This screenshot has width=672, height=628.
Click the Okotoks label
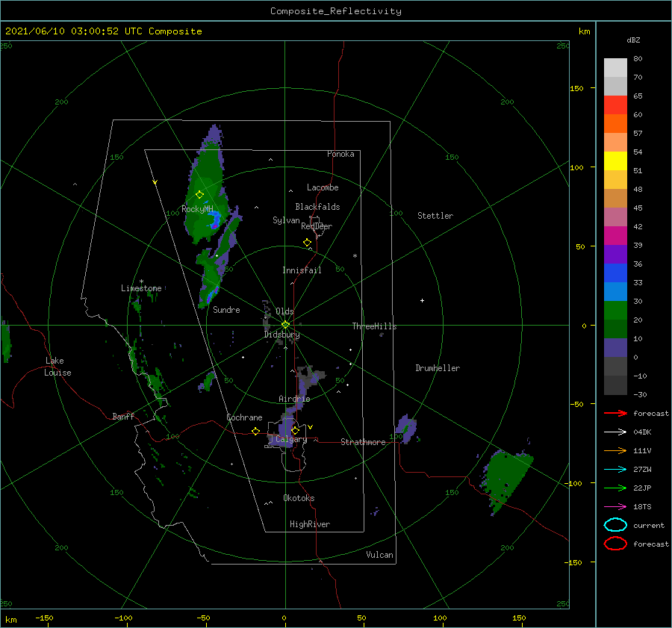coord(299,498)
